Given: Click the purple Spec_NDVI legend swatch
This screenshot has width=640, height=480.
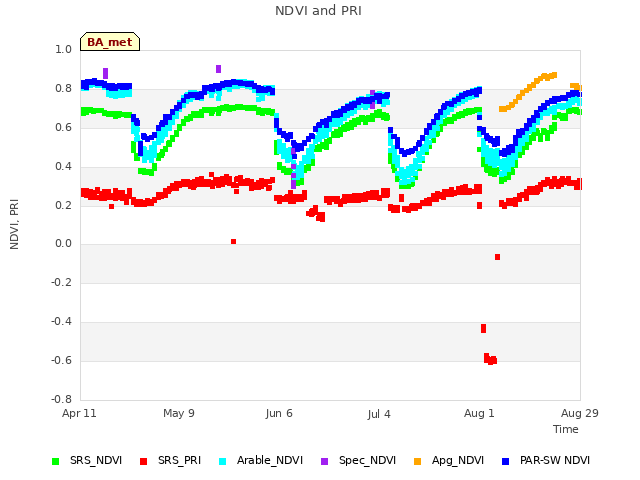Looking at the screenshot, I should [324, 462].
